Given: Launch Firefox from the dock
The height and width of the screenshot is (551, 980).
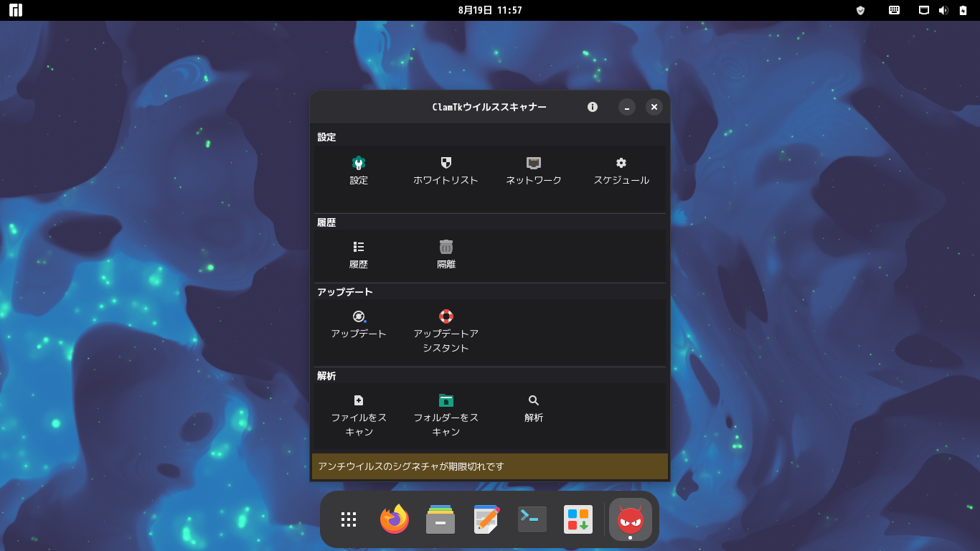Looking at the screenshot, I should (395, 519).
